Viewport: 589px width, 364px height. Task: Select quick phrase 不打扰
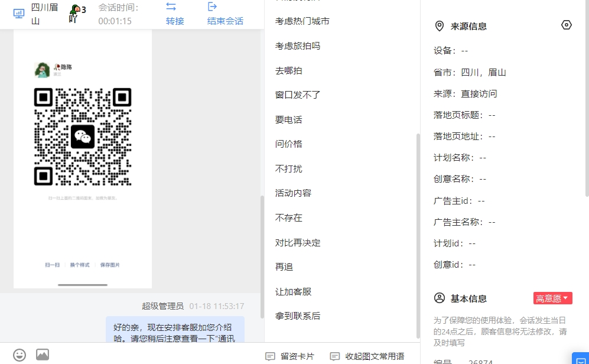tap(288, 168)
